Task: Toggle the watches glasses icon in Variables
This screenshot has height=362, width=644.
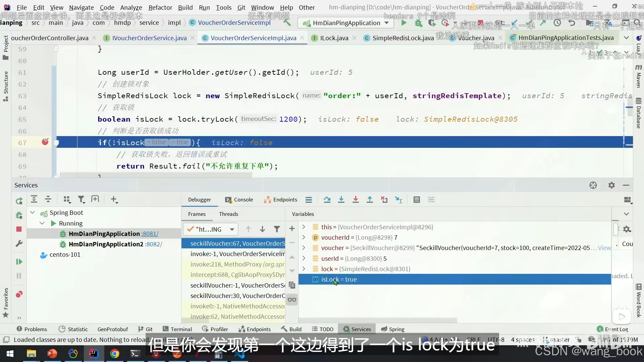Action: click(292, 300)
